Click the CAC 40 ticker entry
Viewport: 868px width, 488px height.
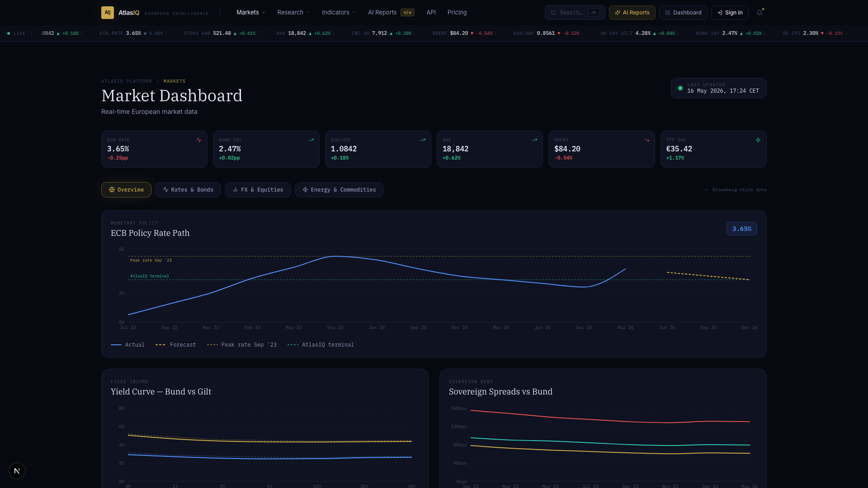[382, 33]
